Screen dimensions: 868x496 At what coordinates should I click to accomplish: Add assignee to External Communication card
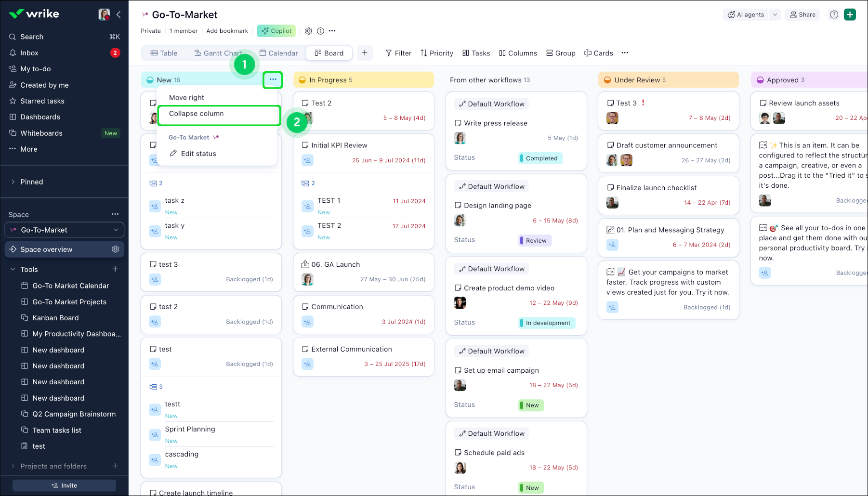point(307,364)
